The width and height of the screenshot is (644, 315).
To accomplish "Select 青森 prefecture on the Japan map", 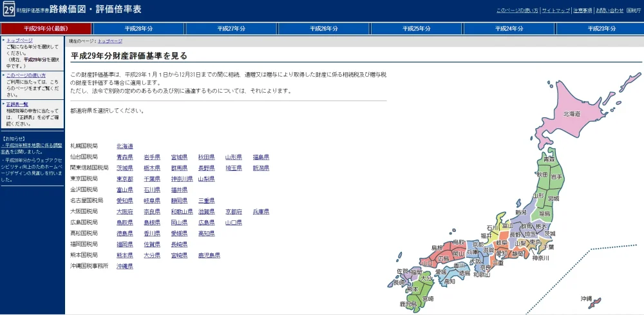I will coord(549,158).
